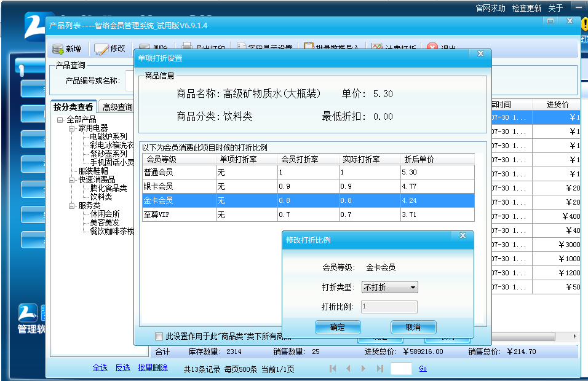Click the Go link
The image size is (588, 381).
point(423,369)
